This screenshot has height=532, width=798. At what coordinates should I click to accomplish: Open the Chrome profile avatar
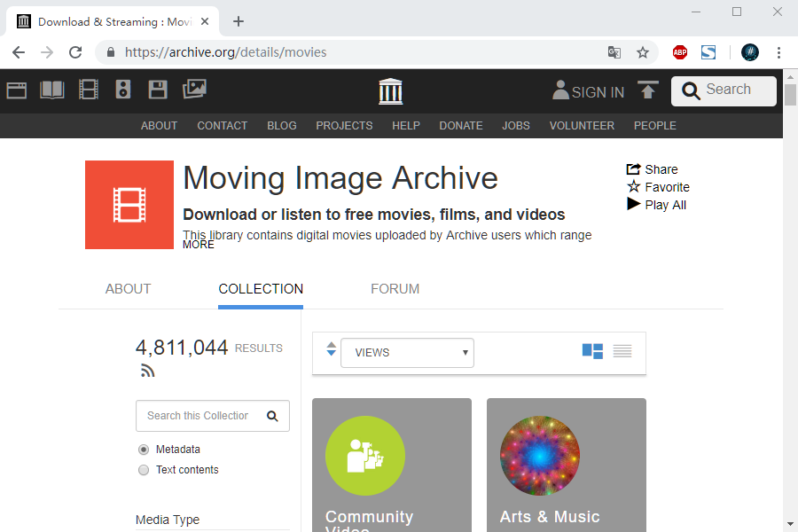pos(749,52)
